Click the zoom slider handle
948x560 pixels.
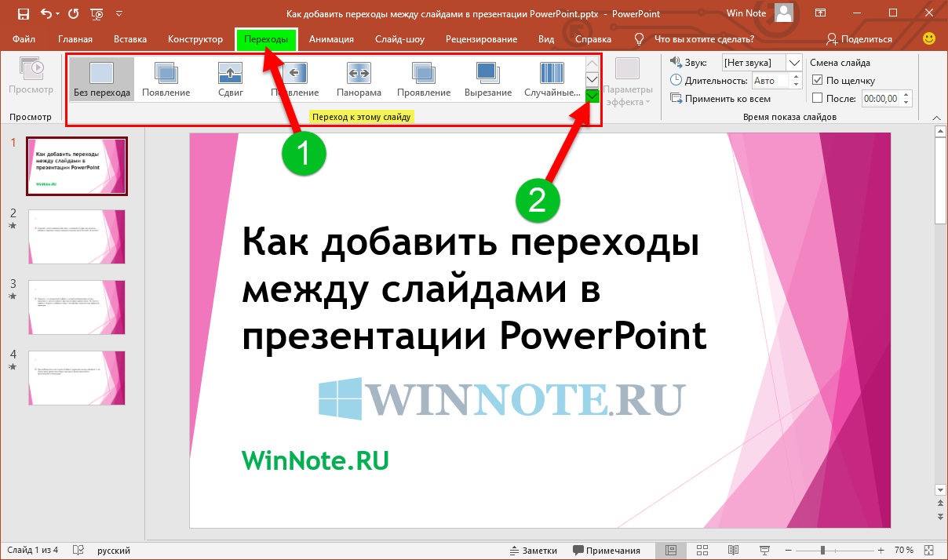point(822,550)
